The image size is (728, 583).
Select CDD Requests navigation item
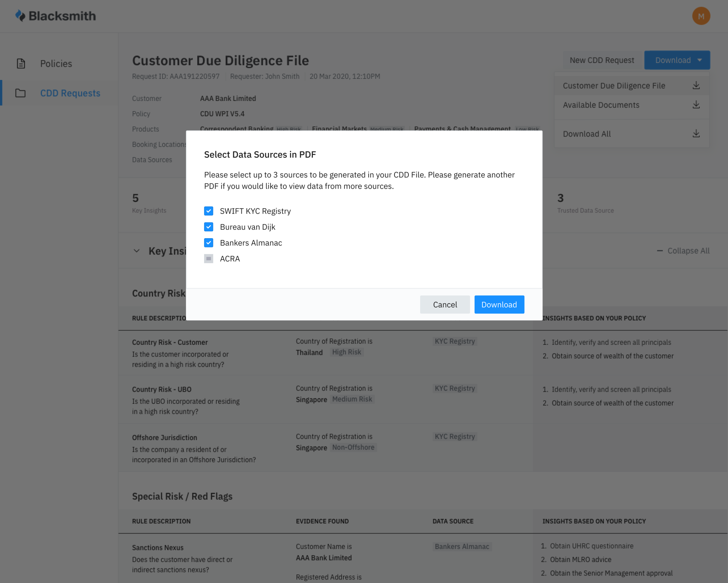pyautogui.click(x=70, y=93)
